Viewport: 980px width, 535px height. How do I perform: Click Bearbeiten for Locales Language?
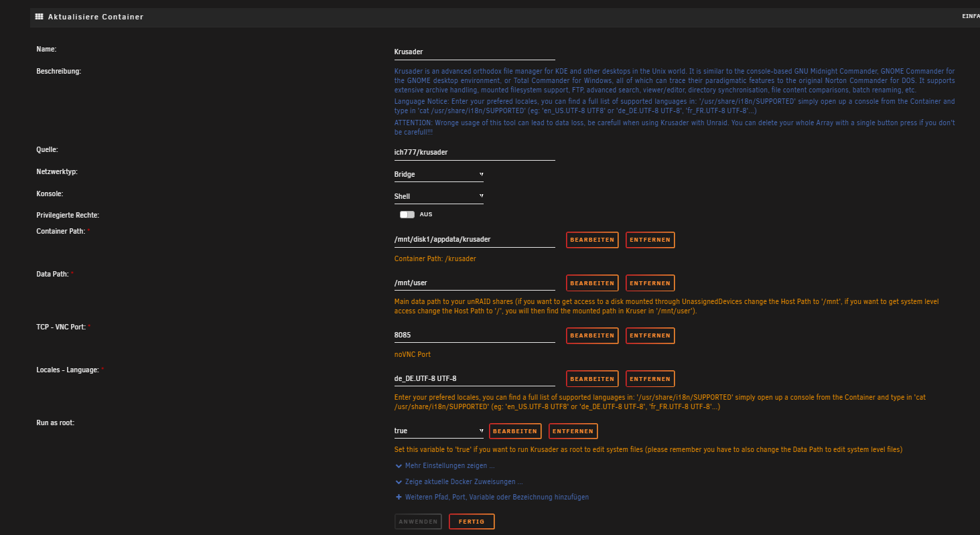point(592,379)
